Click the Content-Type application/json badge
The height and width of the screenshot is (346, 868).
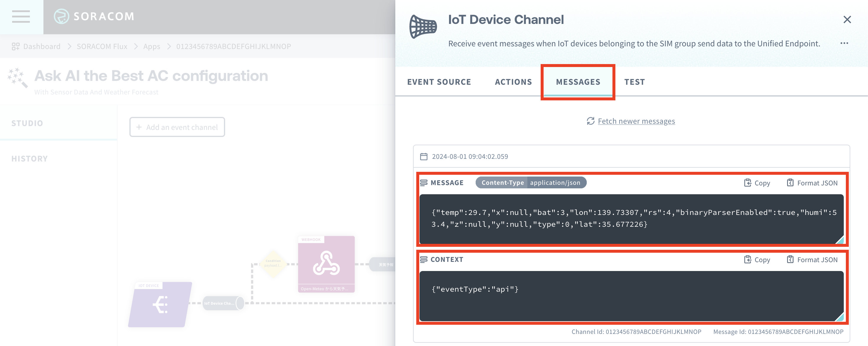531,183
